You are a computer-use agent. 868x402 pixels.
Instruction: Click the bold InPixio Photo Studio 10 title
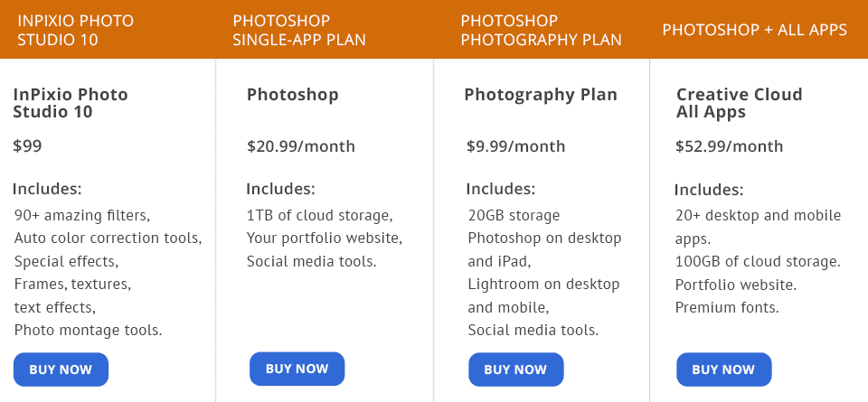(71, 103)
